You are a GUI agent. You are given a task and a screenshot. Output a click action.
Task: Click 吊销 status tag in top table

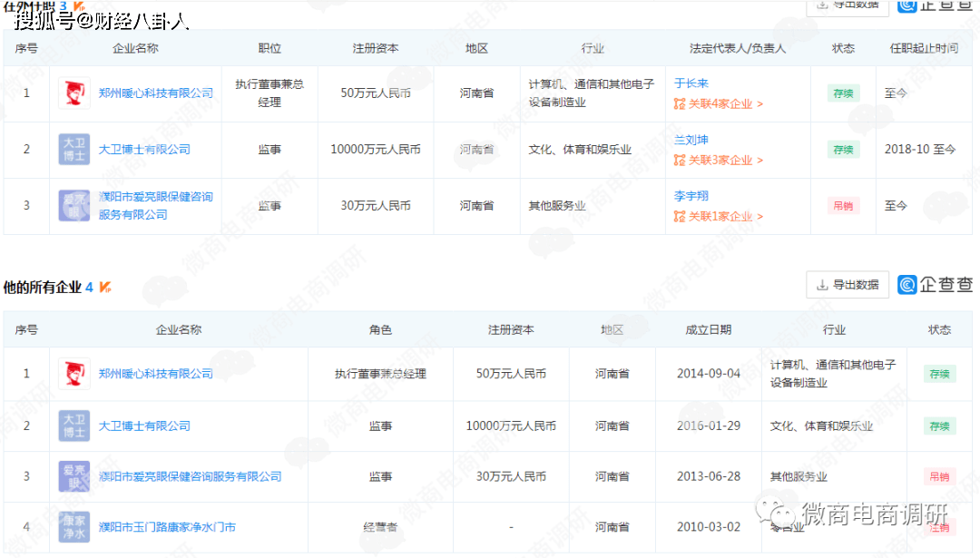point(843,206)
